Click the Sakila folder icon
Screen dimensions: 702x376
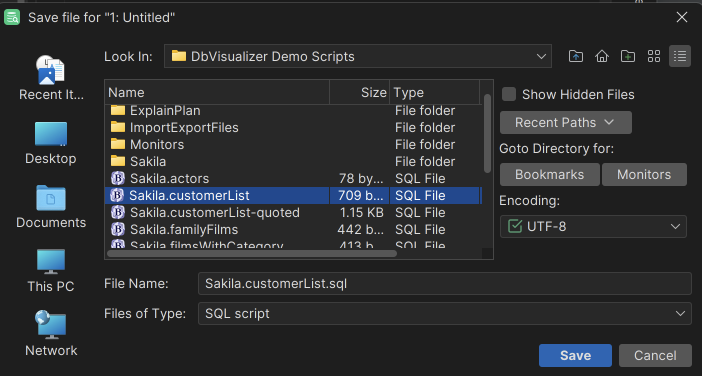coord(118,161)
